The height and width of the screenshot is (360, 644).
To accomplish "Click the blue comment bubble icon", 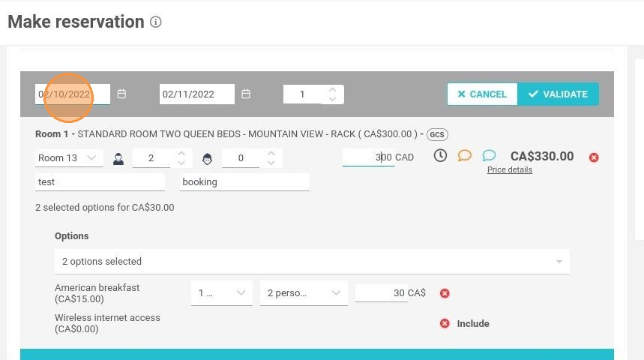I will pos(489,155).
